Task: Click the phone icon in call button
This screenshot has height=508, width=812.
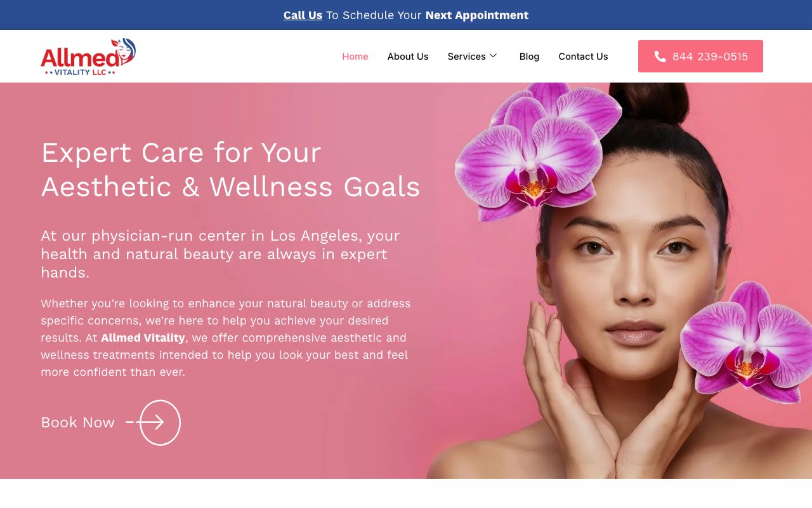Action: click(660, 57)
